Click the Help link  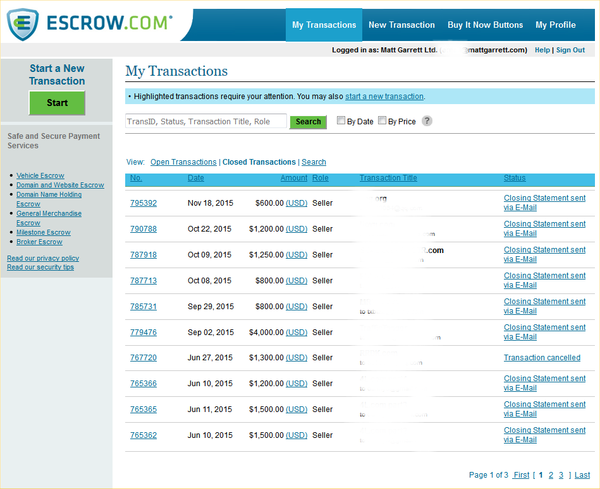tap(542, 50)
